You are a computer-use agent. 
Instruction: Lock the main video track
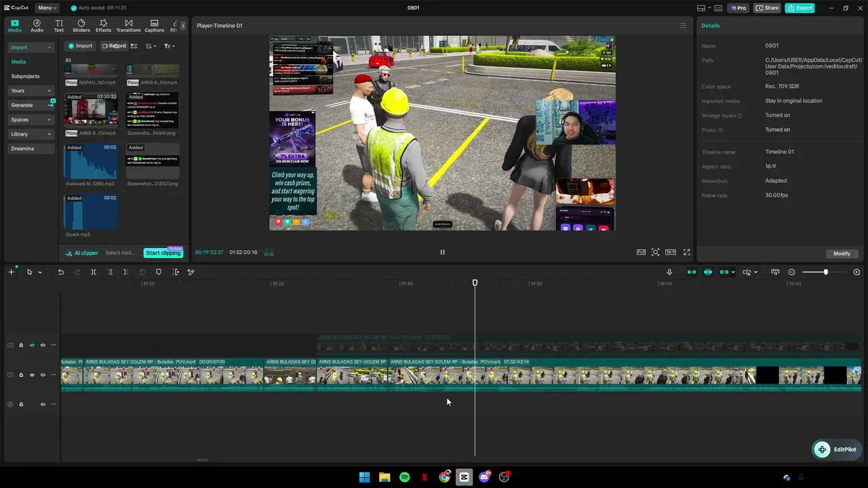click(x=21, y=375)
